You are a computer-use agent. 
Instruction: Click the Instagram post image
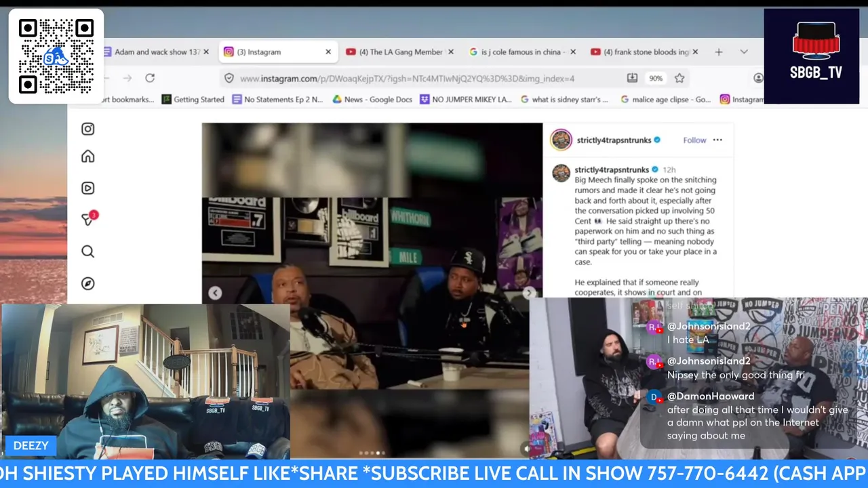click(x=372, y=291)
